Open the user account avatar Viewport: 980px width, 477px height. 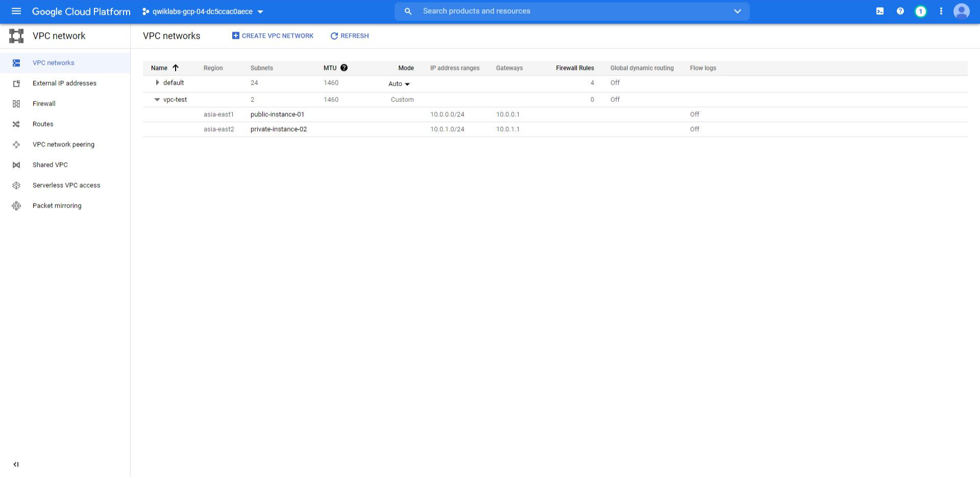(x=962, y=11)
